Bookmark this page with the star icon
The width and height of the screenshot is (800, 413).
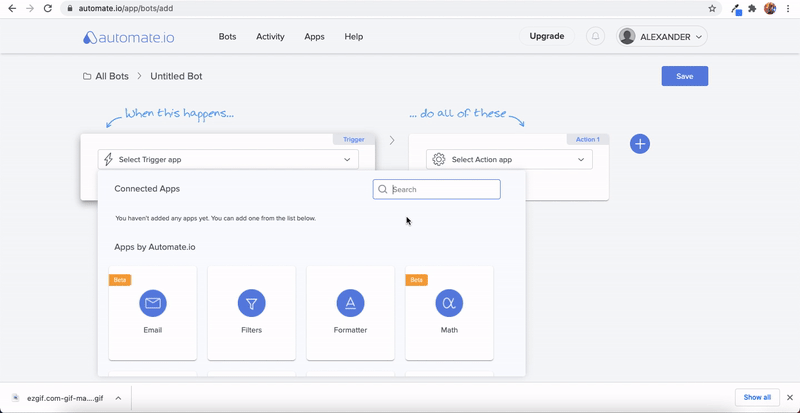coord(712,9)
